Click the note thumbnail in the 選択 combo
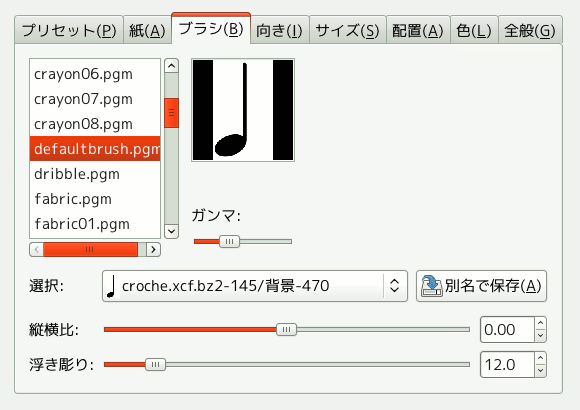580x410 pixels. tap(111, 286)
